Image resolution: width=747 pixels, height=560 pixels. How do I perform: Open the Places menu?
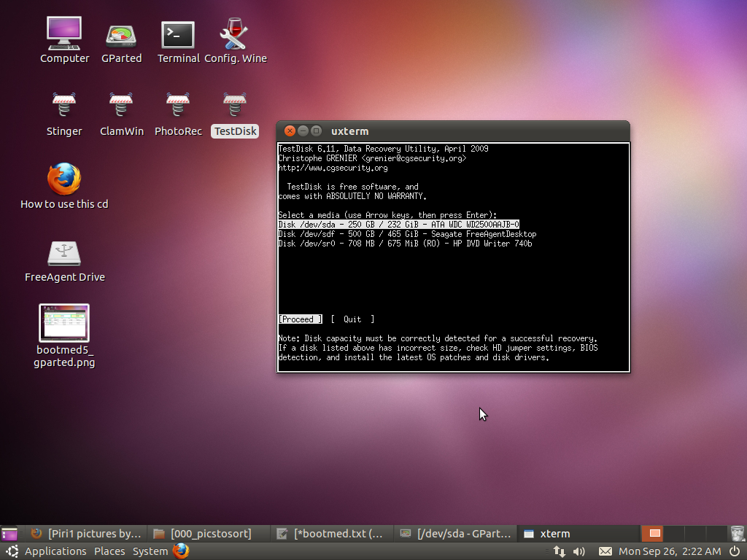(109, 551)
